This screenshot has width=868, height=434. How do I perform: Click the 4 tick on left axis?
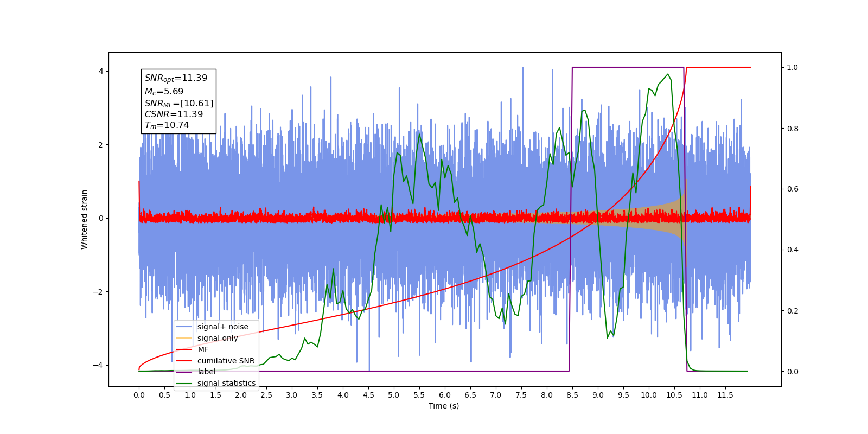coord(101,71)
